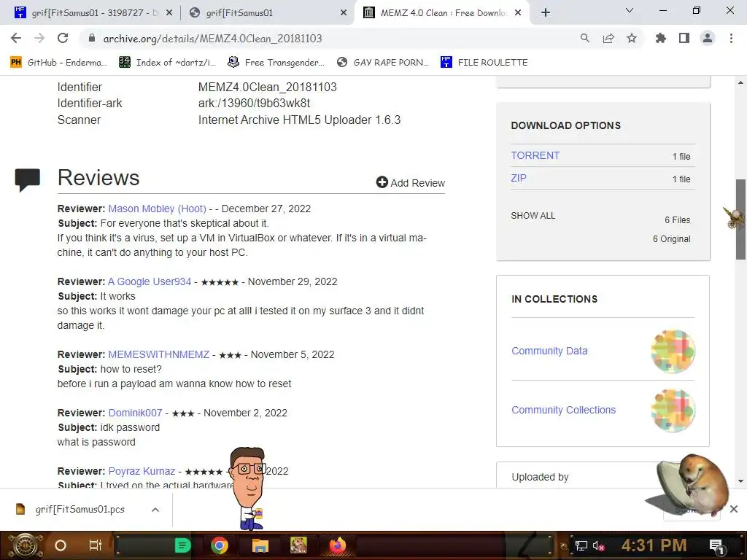Screen dimensions: 747x560
Task: Open Chrome three-dot menu
Action: click(731, 38)
